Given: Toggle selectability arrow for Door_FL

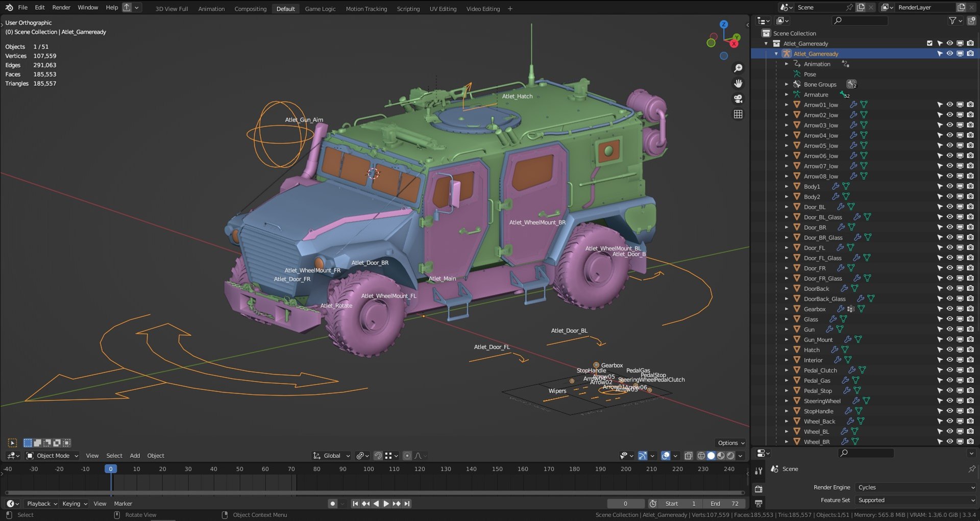Looking at the screenshot, I should tap(940, 247).
